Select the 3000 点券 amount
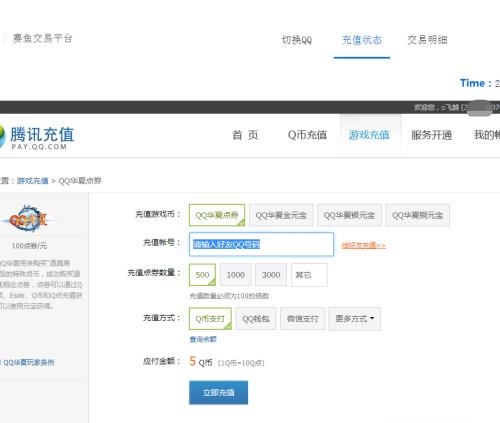 point(271,275)
